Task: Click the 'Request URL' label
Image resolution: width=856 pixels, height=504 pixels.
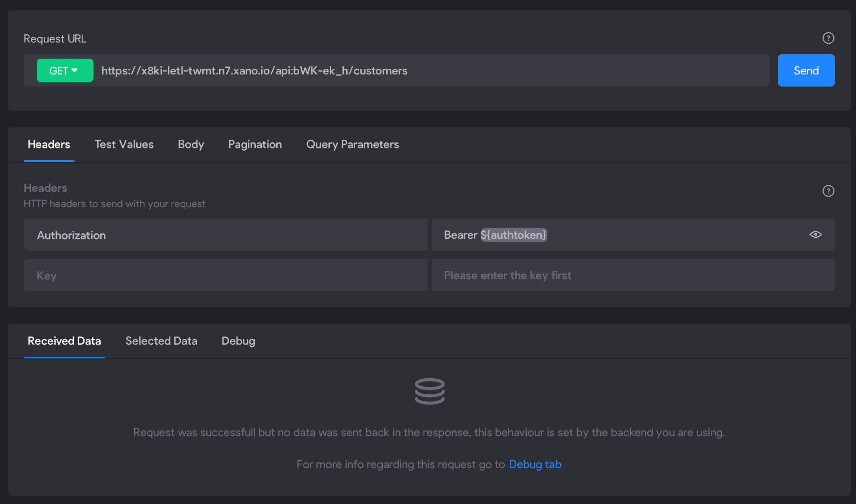Action: coord(55,39)
